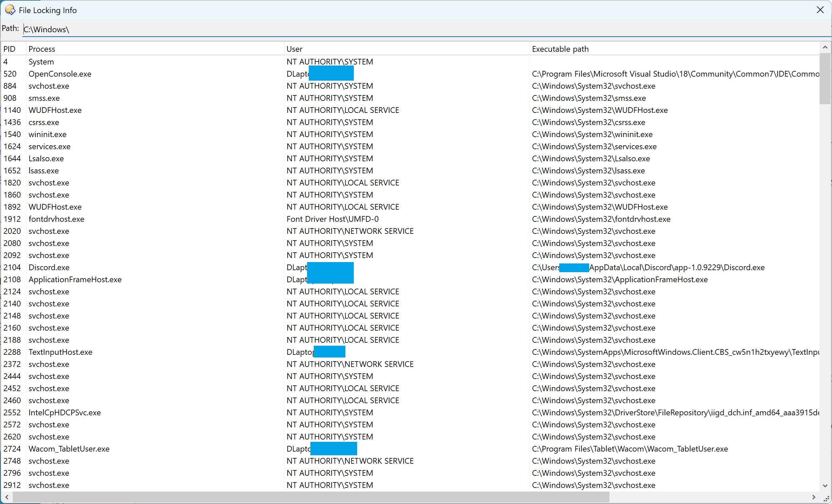Select svchost.exe row with PID 2372
The width and height of the screenshot is (832, 504).
tap(410, 364)
